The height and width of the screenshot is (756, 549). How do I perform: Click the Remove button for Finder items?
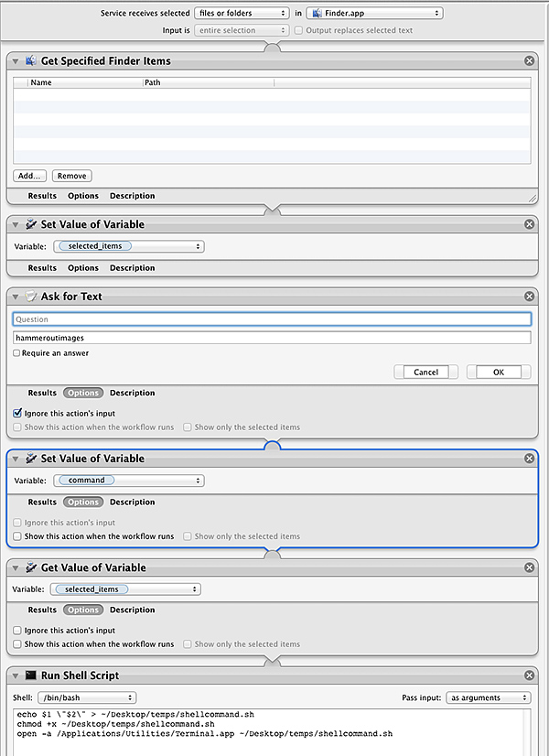[71, 176]
